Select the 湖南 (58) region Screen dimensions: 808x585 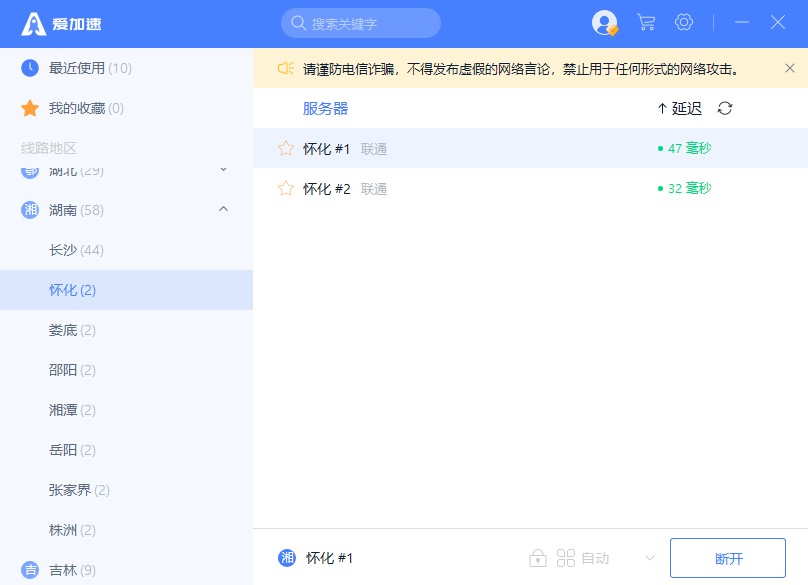[x=126, y=210]
